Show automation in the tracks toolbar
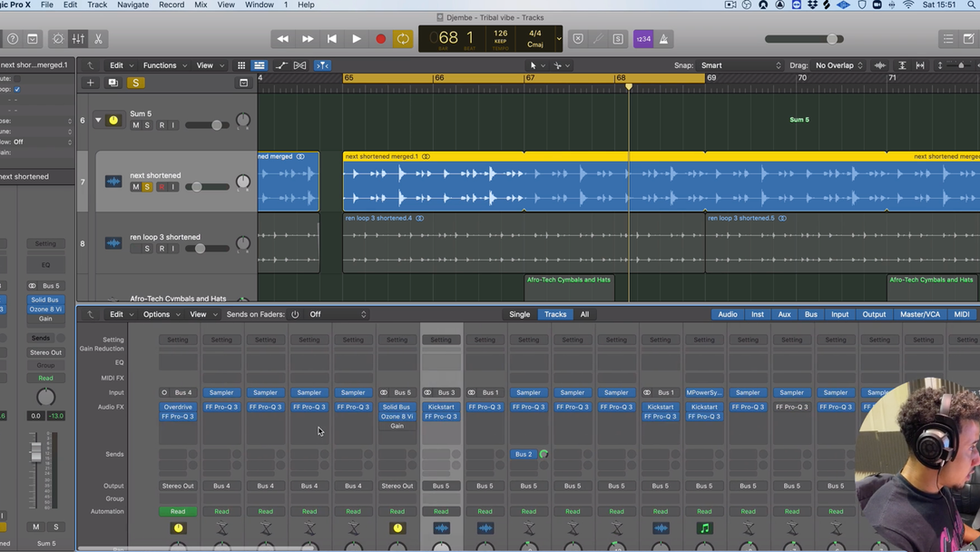Screen dimensions: 980x552 280,65
